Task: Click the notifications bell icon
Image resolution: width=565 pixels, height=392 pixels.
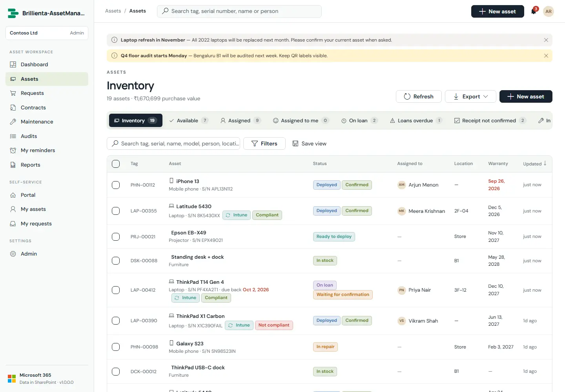Action: point(534,11)
